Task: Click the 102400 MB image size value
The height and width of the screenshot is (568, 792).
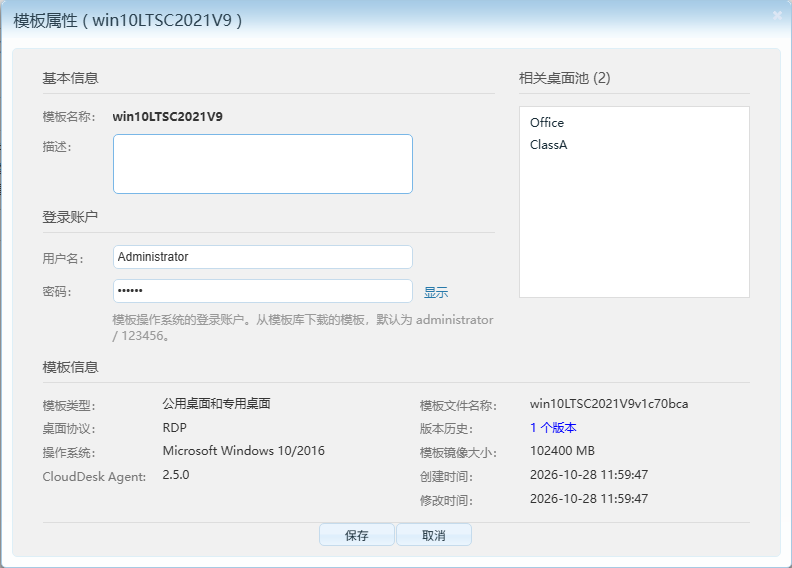Action: (x=562, y=451)
